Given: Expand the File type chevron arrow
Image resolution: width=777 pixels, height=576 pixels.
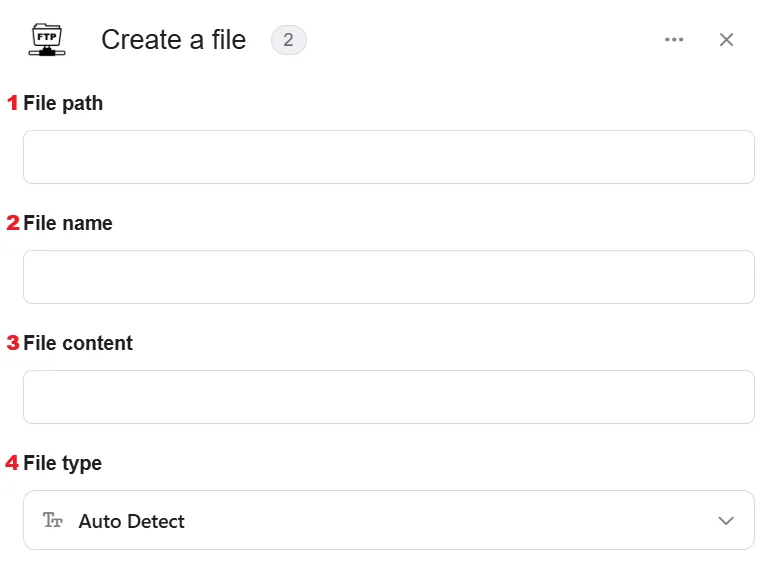Looking at the screenshot, I should pos(726,520).
